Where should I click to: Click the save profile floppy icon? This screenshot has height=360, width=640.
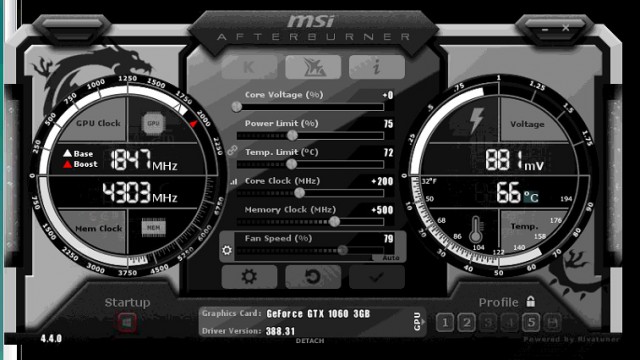(552, 323)
